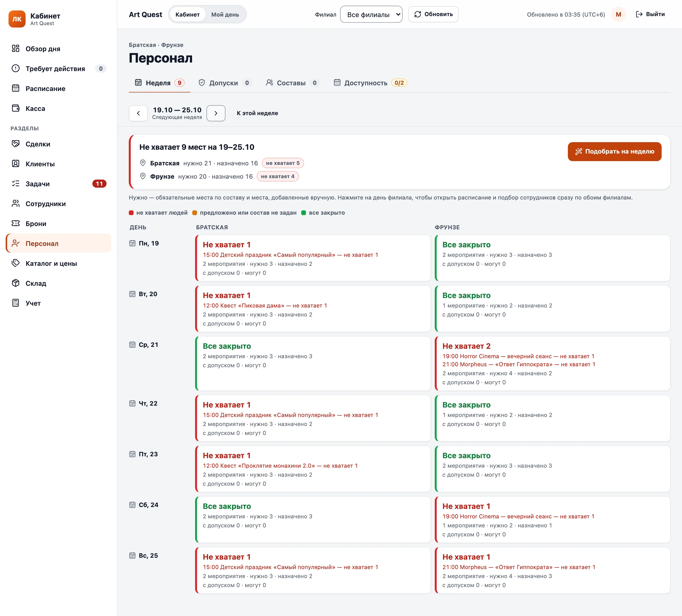Open Учет calculator icon in sidebar
Screen dimensions: 682x616
click(16, 303)
